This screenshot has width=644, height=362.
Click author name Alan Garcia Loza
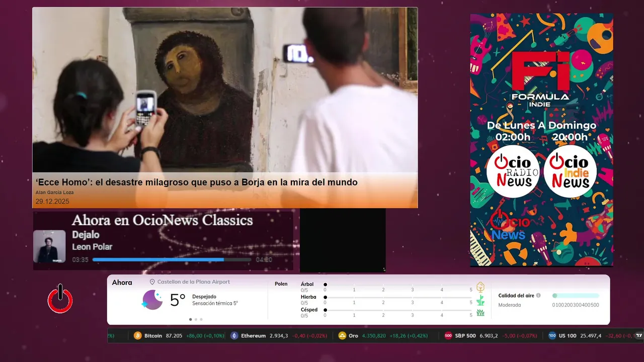pos(55,193)
